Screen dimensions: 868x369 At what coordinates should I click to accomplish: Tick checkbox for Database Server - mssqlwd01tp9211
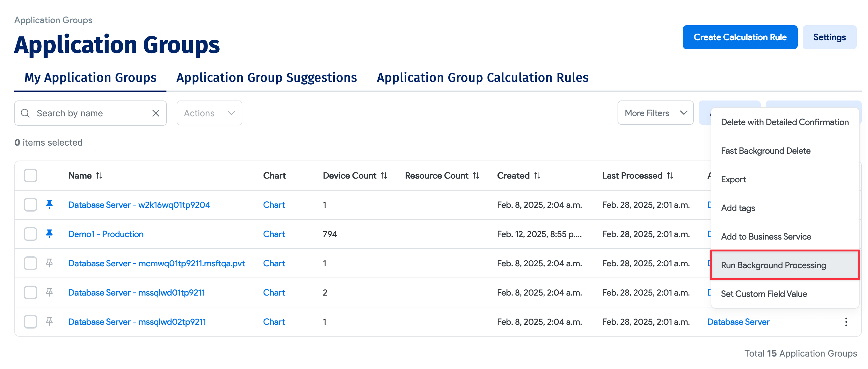tap(30, 292)
